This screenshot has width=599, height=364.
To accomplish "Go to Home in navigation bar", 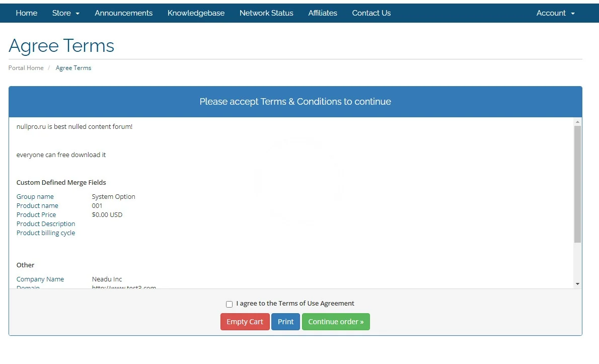I will (x=27, y=13).
